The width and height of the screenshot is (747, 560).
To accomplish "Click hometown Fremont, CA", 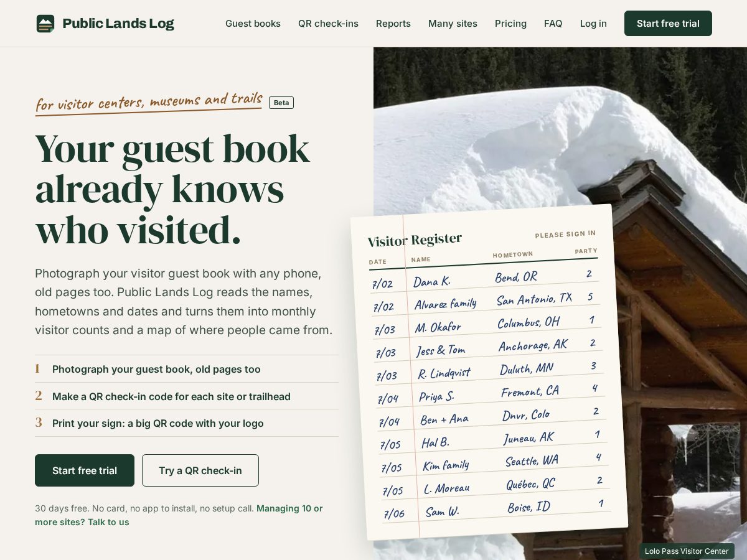I will click(530, 392).
